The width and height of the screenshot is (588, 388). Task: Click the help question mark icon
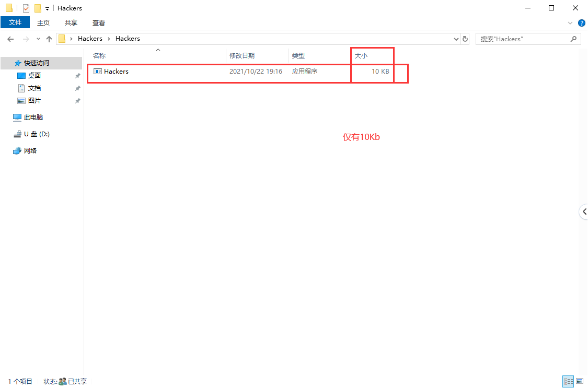click(x=581, y=23)
